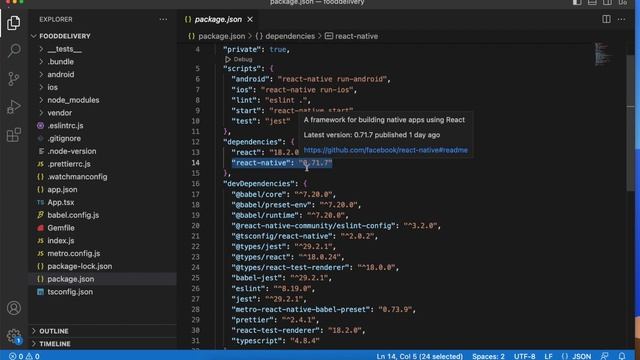Open app.json file
Viewport: 640px width, 360px height.
point(102,189)
